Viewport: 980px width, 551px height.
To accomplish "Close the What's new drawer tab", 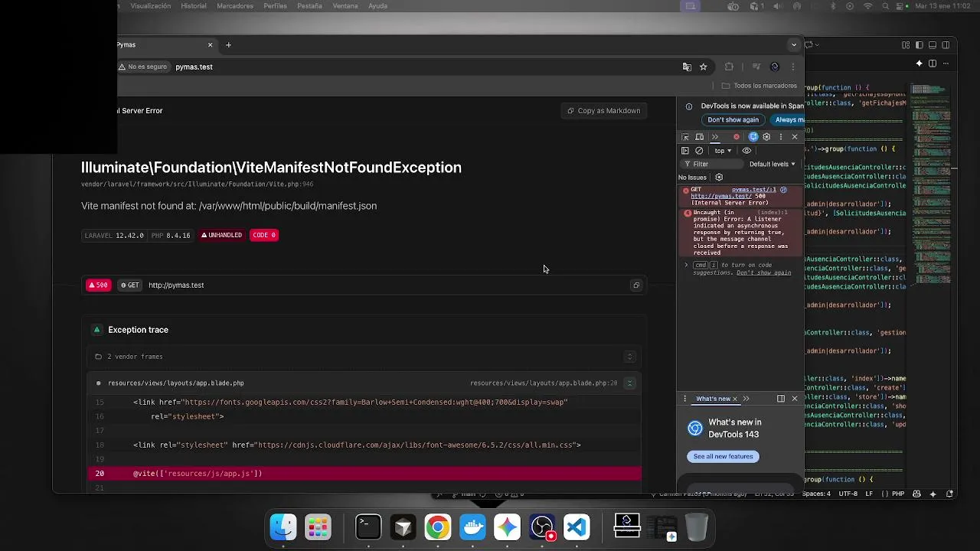I will coord(735,399).
